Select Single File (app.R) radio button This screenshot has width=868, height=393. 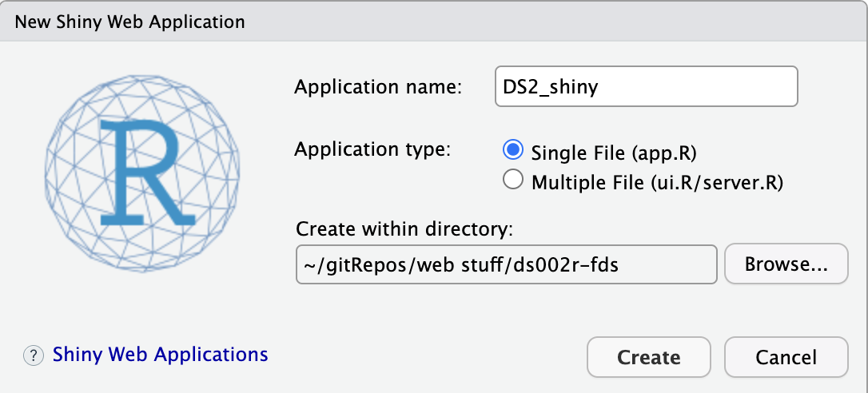tap(512, 149)
